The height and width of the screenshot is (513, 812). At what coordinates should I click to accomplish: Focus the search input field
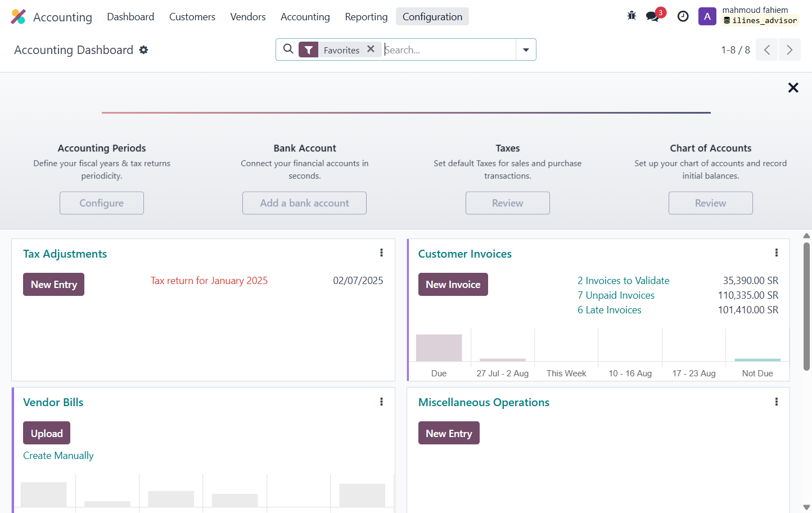449,49
